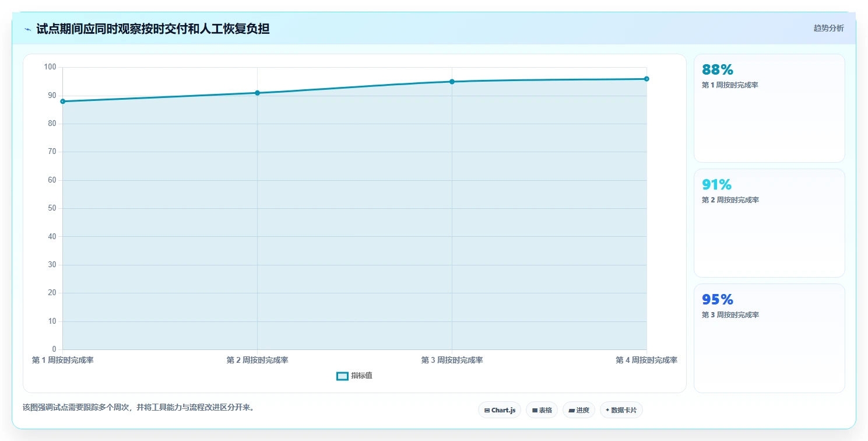Select the 数据卡片 tag
Screen dimensions: 868x441
click(621, 410)
